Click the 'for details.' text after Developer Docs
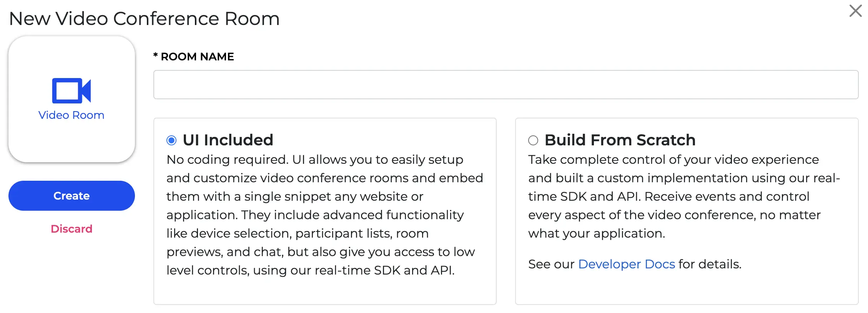Screen dimensions: 868x313 [710, 264]
